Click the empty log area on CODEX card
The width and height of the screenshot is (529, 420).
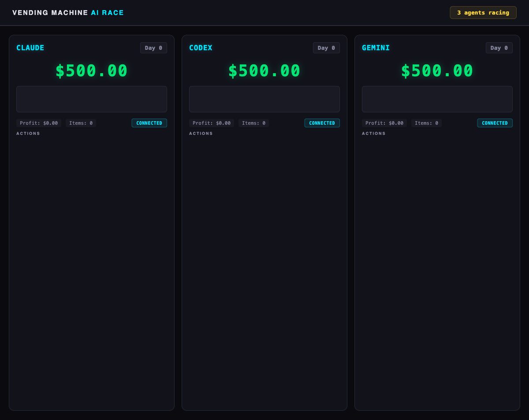(264, 99)
